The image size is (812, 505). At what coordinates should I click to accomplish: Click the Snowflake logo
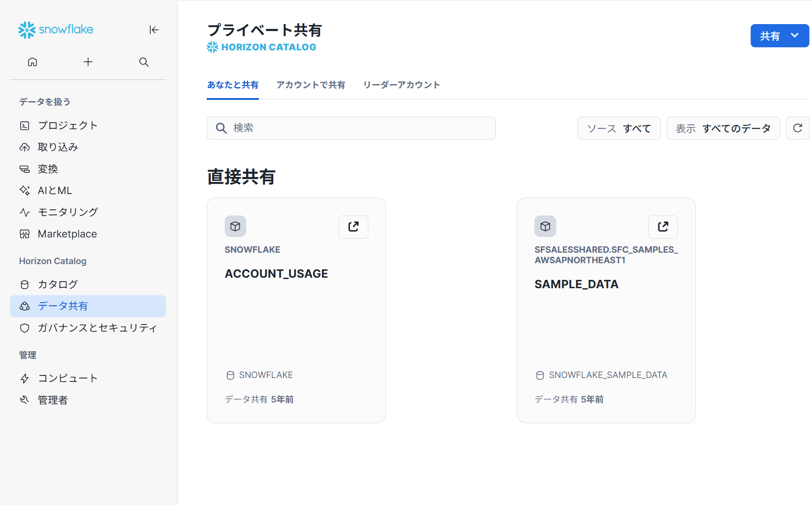click(56, 30)
